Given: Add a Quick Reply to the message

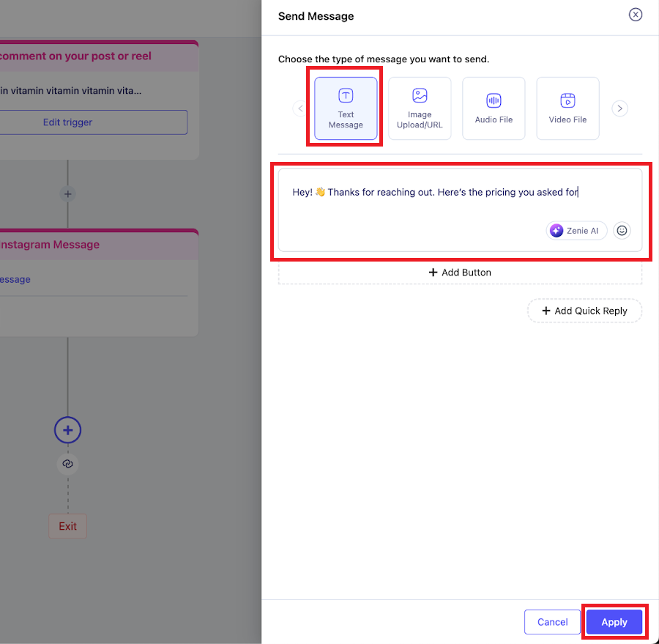Looking at the screenshot, I should click(x=584, y=311).
